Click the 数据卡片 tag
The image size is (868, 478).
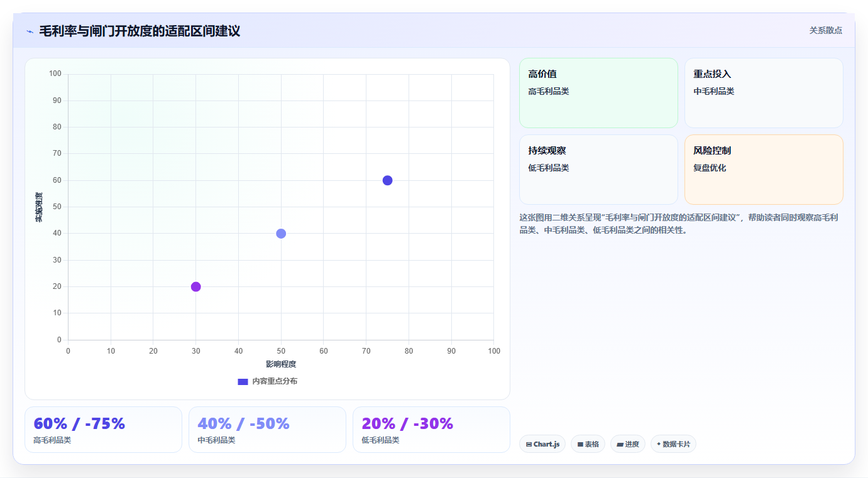click(x=673, y=444)
